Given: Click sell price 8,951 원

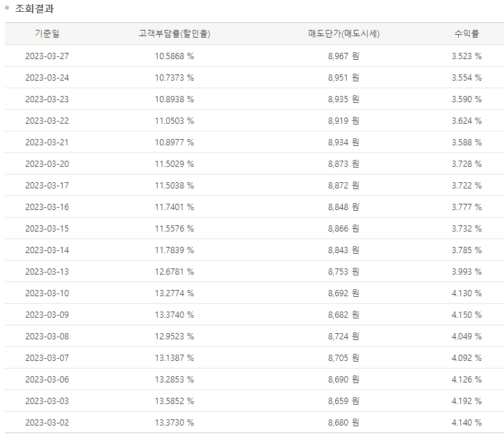Looking at the screenshot, I should (343, 77).
